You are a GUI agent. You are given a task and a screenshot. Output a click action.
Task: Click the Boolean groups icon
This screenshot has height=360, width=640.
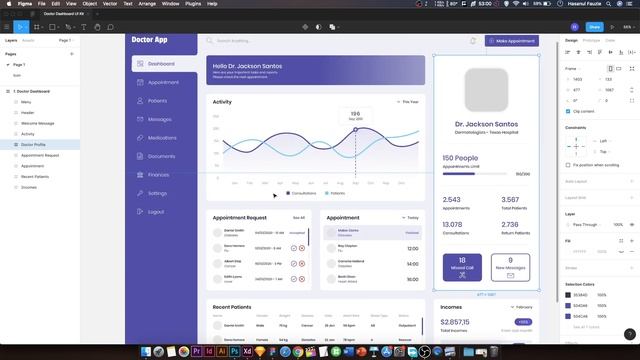[x=332, y=27]
